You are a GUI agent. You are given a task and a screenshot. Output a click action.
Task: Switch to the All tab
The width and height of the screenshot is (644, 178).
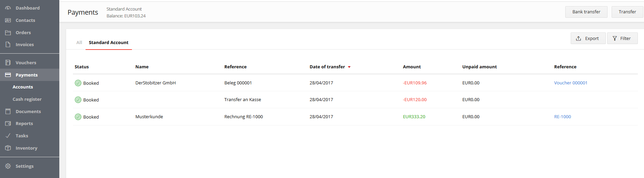79,42
